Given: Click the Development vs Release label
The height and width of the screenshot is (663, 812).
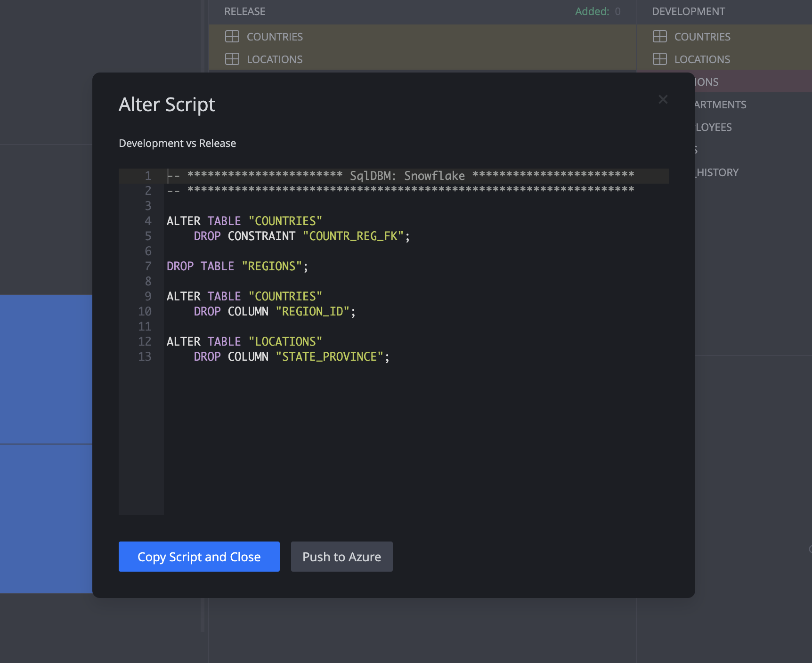Looking at the screenshot, I should click(177, 143).
